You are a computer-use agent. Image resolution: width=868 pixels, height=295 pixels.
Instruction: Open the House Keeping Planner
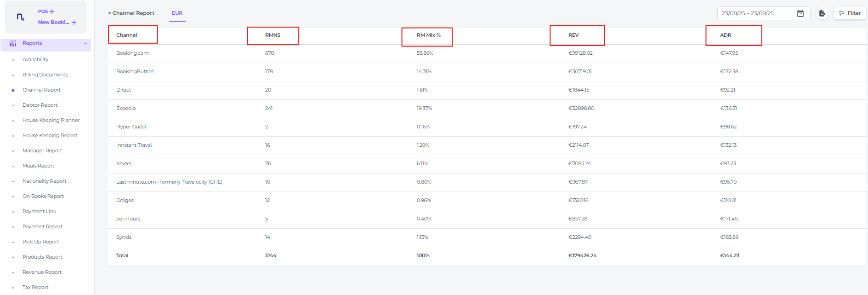pyautogui.click(x=51, y=120)
